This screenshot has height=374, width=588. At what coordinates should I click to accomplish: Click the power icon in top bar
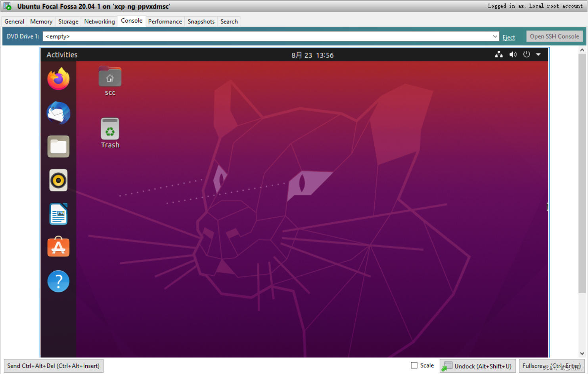point(527,54)
